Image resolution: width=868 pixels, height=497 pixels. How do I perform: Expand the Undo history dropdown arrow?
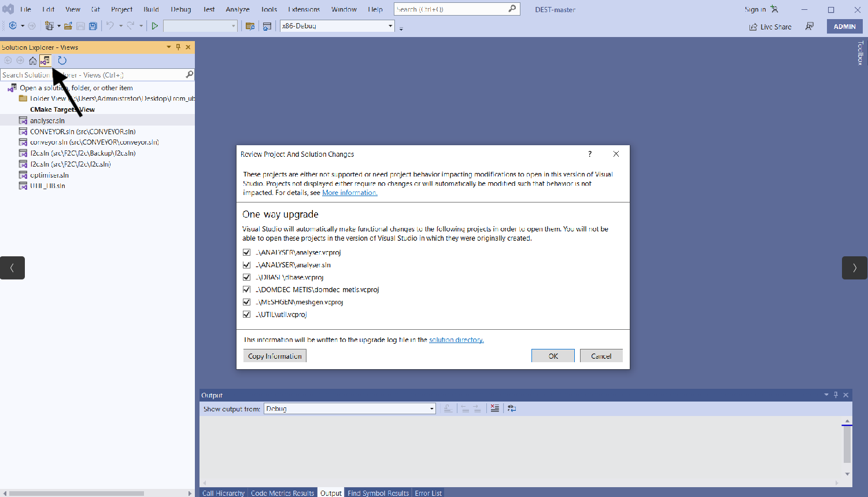120,26
